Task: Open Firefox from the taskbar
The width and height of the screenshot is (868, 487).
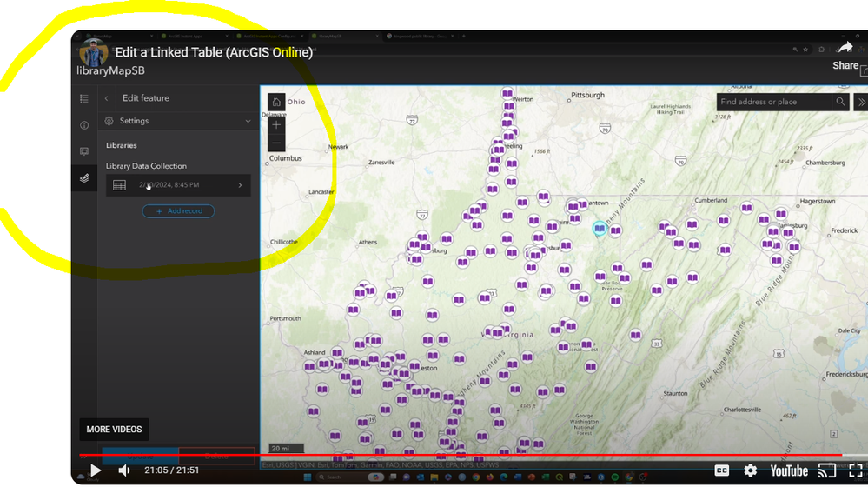Action: click(x=490, y=477)
